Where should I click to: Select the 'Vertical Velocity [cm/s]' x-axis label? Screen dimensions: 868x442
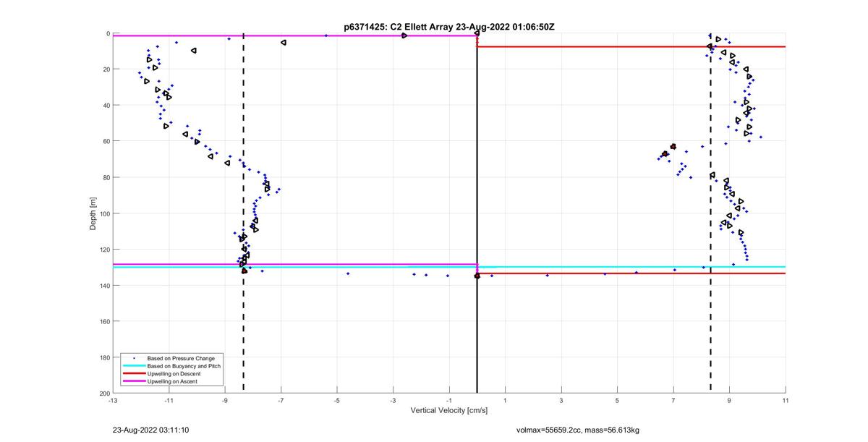tap(449, 411)
